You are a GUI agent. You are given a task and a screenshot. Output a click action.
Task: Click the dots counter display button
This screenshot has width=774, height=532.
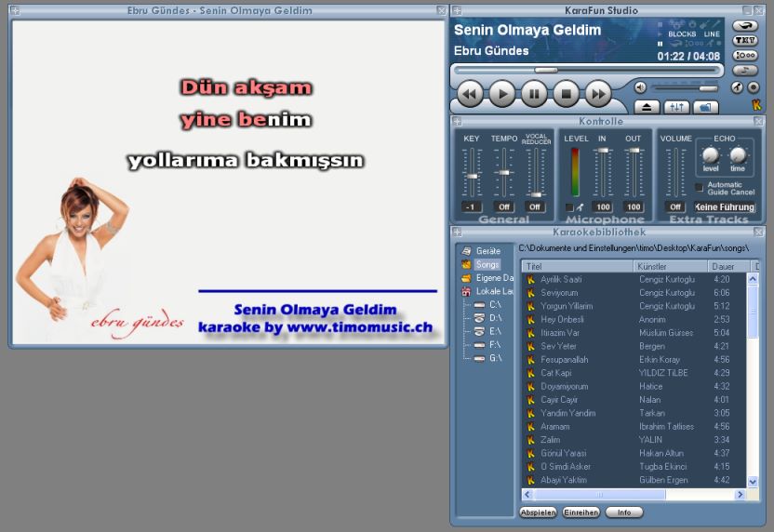tap(745, 55)
